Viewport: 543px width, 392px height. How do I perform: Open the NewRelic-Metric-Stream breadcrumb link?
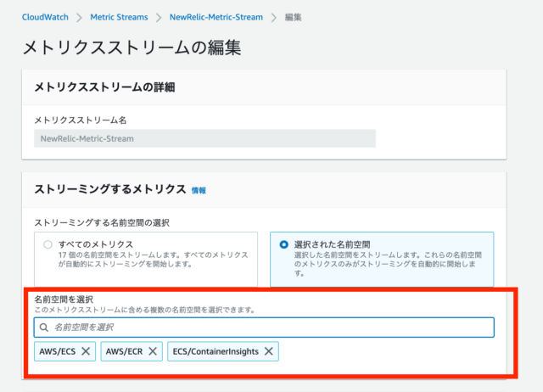216,17
